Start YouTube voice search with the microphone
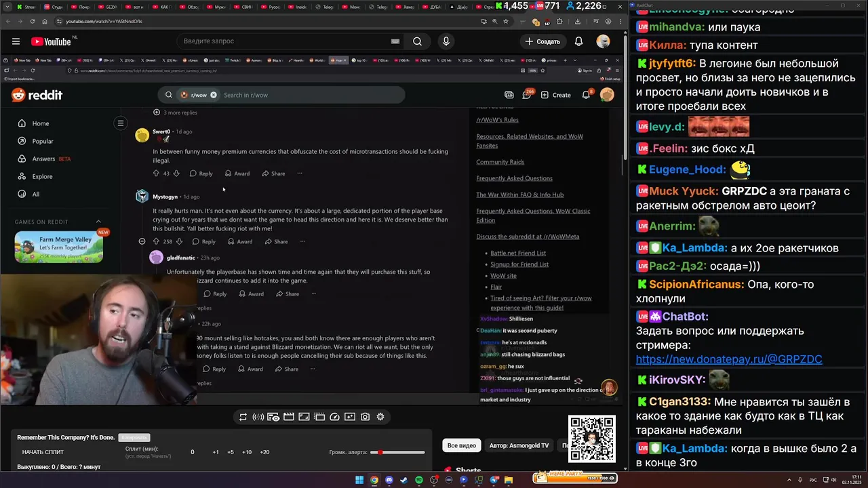The height and width of the screenshot is (488, 868). (x=446, y=41)
